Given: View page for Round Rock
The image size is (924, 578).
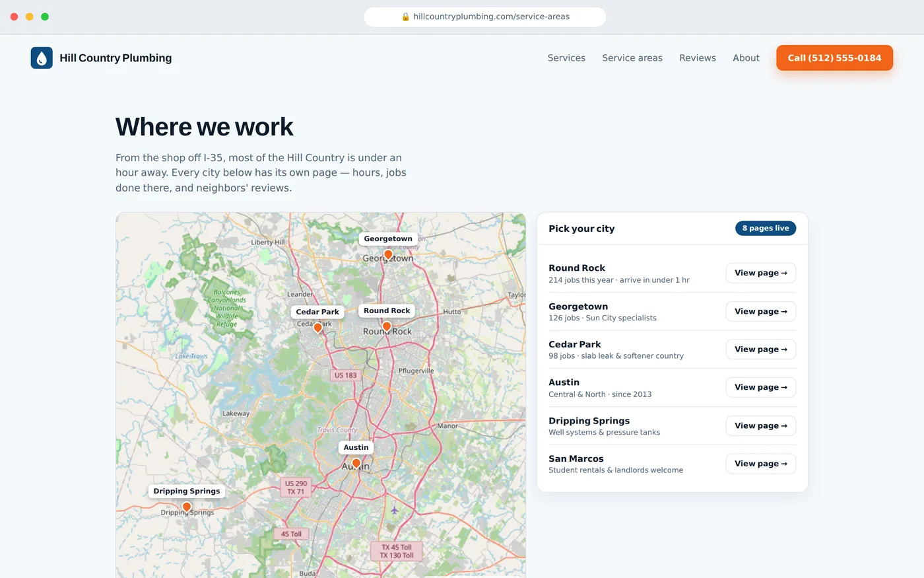Looking at the screenshot, I should pyautogui.click(x=761, y=273).
